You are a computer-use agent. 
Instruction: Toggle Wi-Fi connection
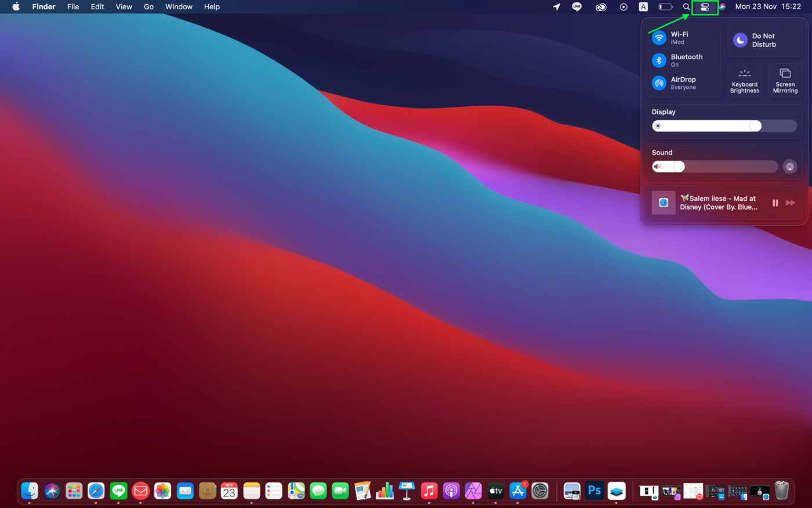click(x=659, y=37)
